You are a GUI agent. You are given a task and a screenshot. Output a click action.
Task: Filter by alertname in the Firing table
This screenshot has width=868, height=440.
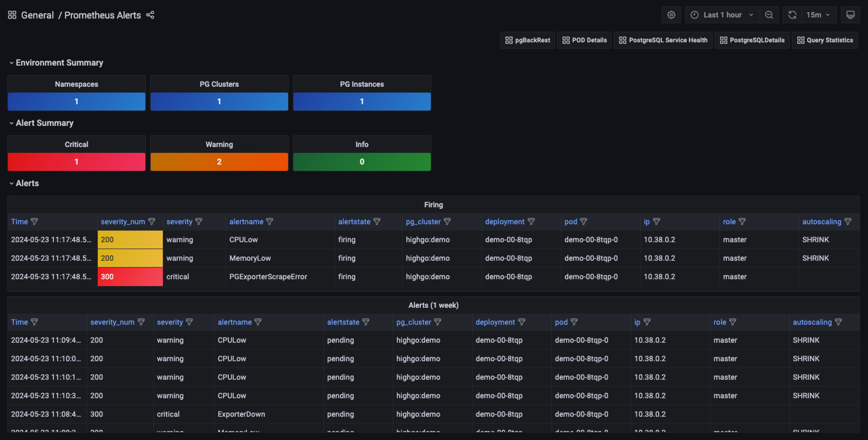click(270, 222)
